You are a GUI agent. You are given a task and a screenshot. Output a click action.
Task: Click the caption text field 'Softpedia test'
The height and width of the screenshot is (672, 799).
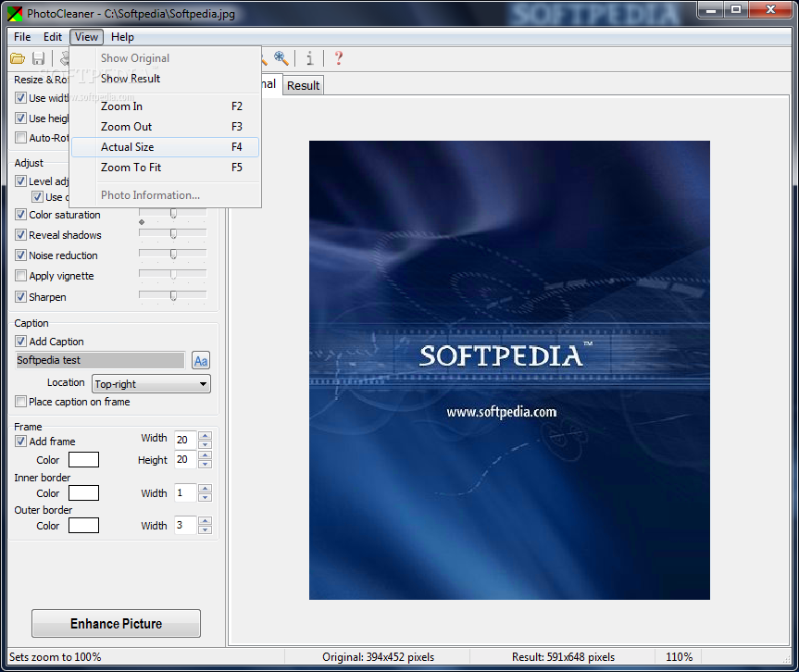coord(100,360)
